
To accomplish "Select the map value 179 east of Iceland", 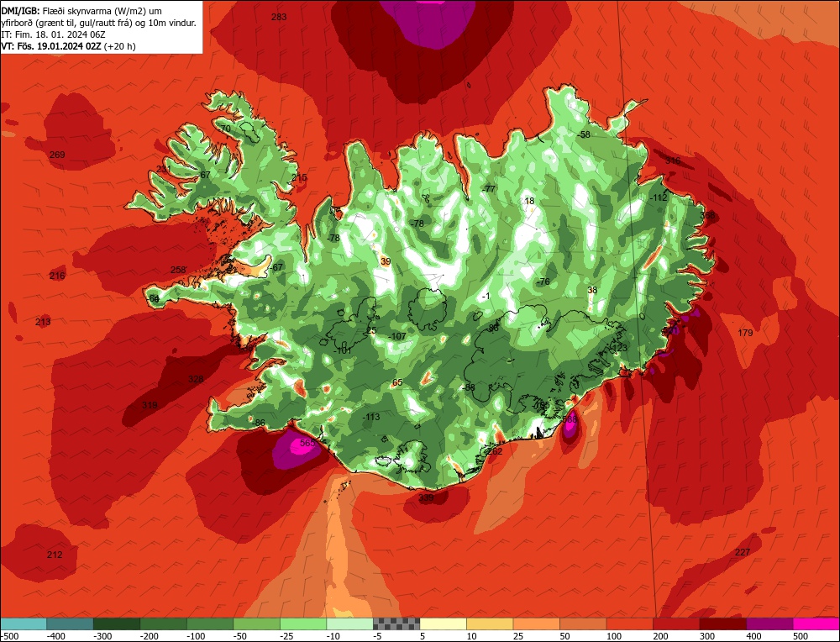I will point(745,334).
